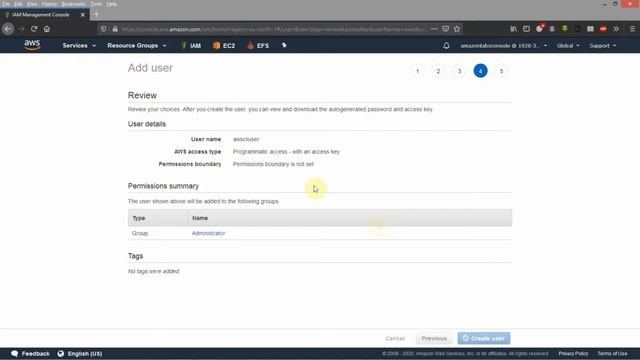Reload the IAM console page
Screen dimensions: 640x360
pyautogui.click(x=34, y=29)
